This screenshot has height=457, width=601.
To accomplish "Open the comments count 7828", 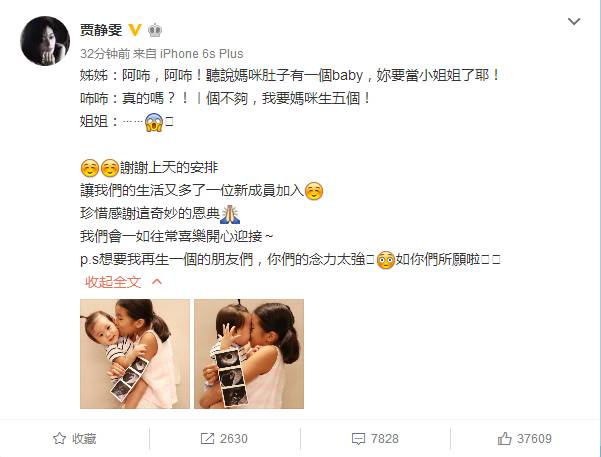I will pyautogui.click(x=385, y=439).
